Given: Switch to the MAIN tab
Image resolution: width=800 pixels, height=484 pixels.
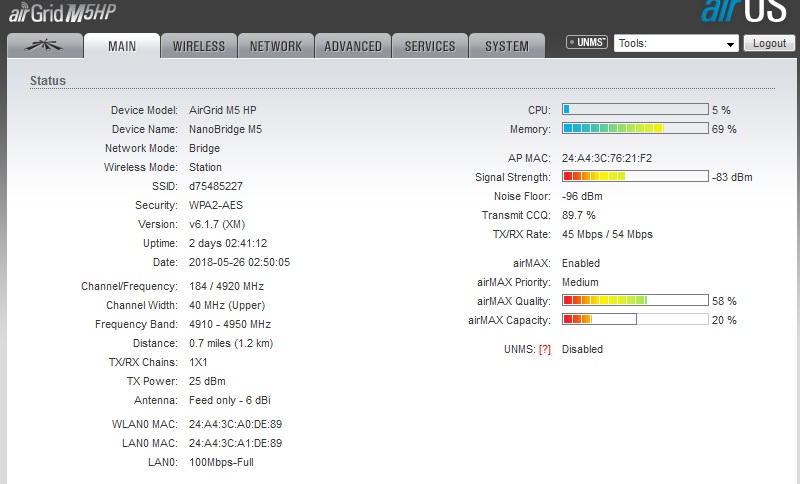Looking at the screenshot, I should [x=122, y=46].
